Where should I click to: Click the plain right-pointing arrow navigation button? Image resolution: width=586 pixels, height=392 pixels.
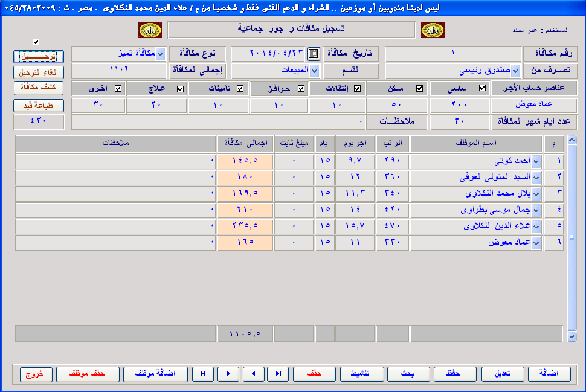[228, 374]
